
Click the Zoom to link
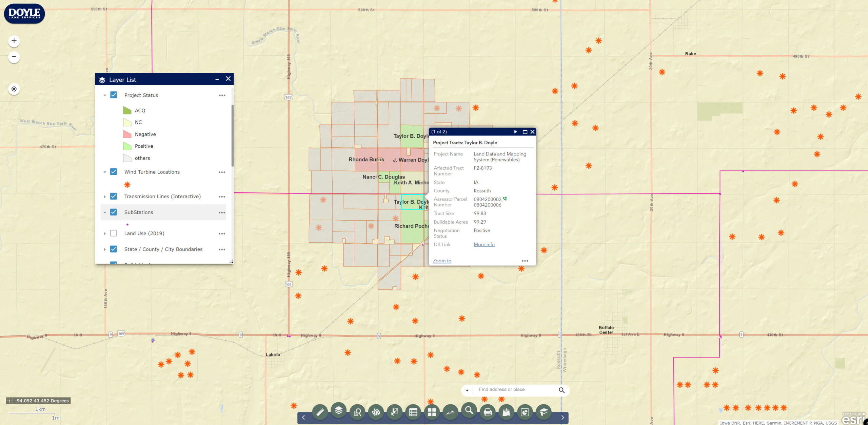coord(442,261)
